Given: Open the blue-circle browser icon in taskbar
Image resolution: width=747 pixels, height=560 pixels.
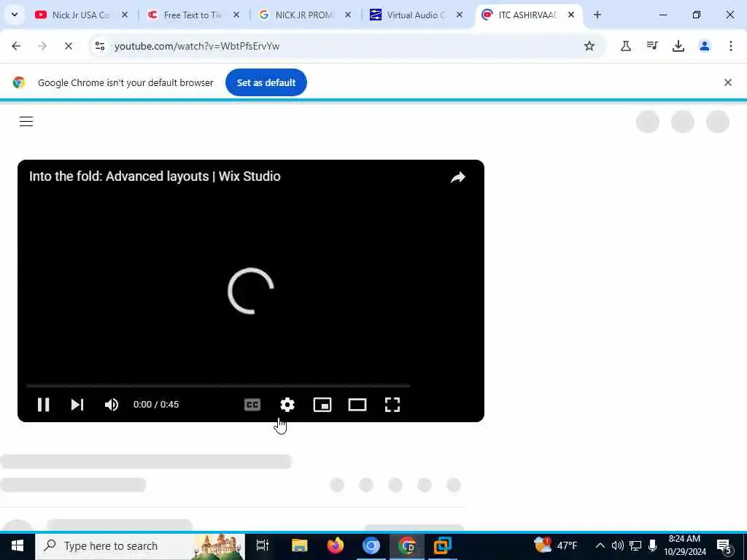Looking at the screenshot, I should (x=371, y=545).
